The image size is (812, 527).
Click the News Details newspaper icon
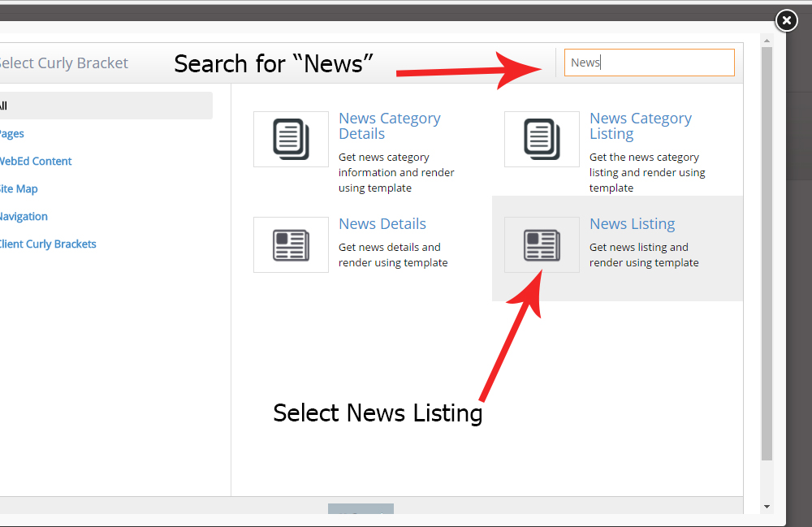pyautogui.click(x=291, y=244)
